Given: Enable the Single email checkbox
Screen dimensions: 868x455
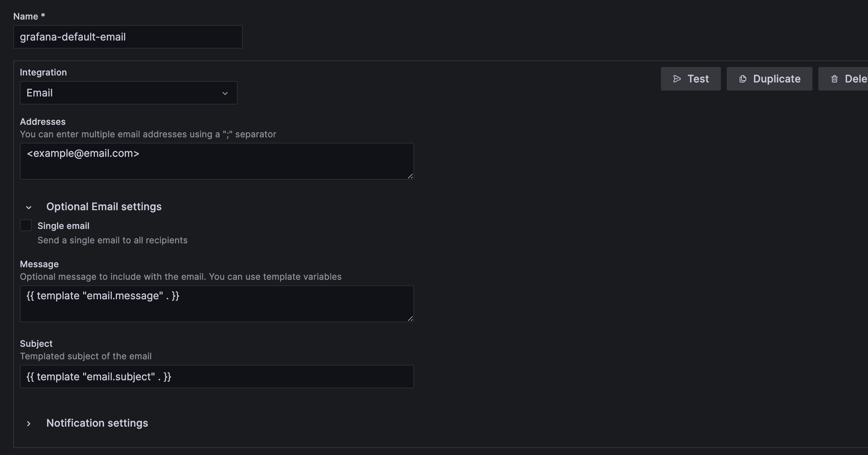Looking at the screenshot, I should point(25,225).
